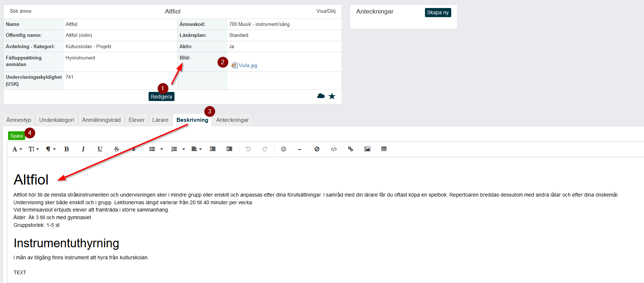Image resolution: width=644 pixels, height=283 pixels.
Task: Insert an emoticon
Action: point(284,149)
